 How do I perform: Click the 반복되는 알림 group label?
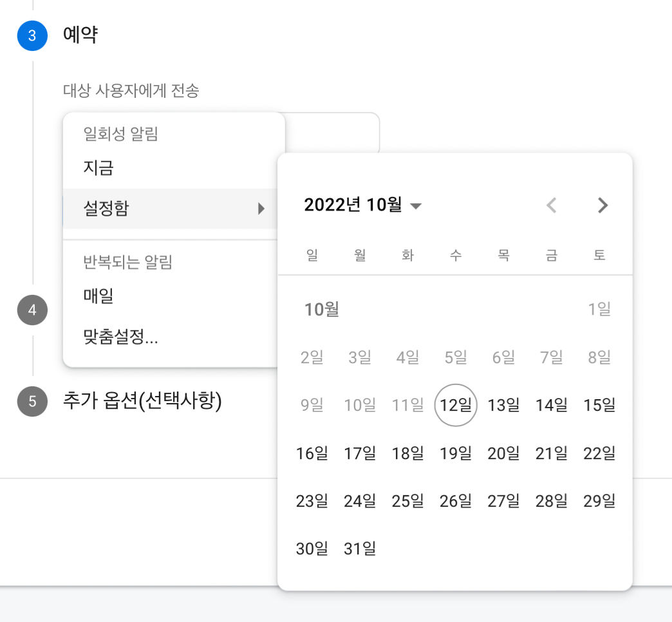tap(127, 262)
